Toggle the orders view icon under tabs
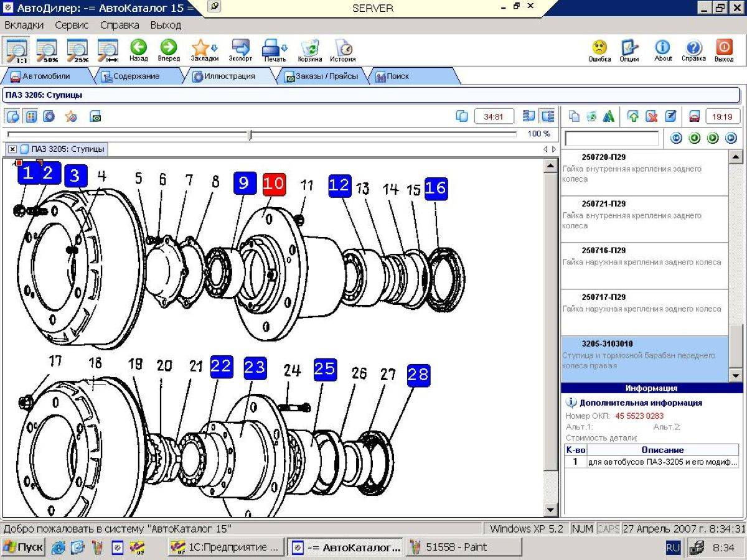 pos(96,116)
